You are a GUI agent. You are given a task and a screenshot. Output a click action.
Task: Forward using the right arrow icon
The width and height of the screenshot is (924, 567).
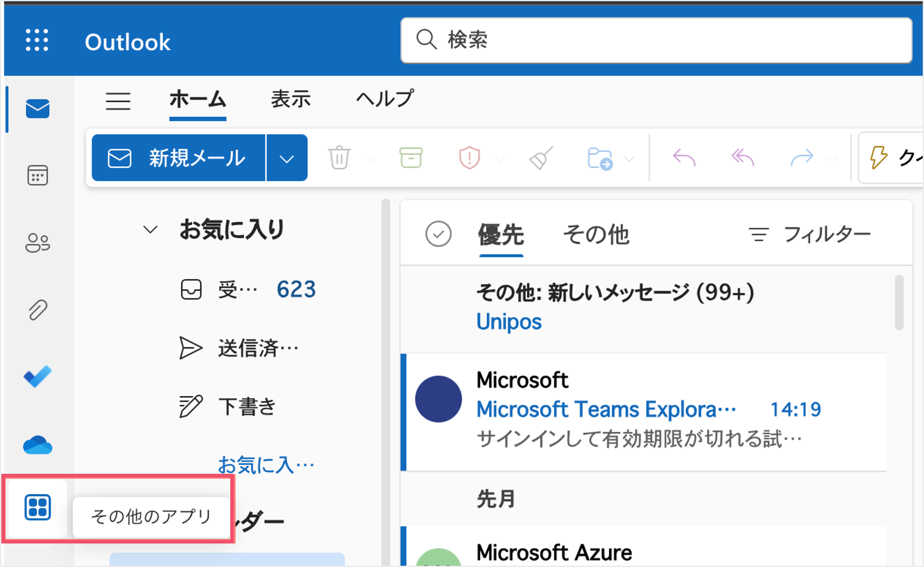tap(802, 158)
